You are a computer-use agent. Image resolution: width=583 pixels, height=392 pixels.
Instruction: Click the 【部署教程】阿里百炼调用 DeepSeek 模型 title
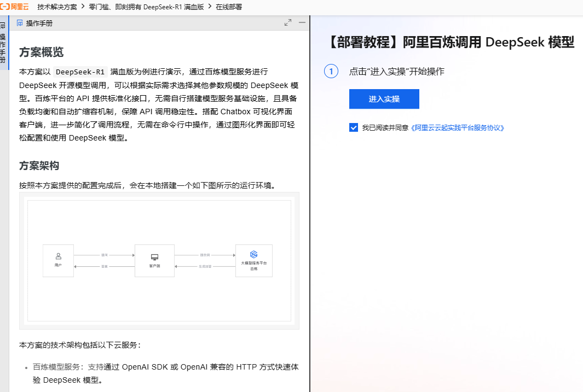pyautogui.click(x=451, y=42)
